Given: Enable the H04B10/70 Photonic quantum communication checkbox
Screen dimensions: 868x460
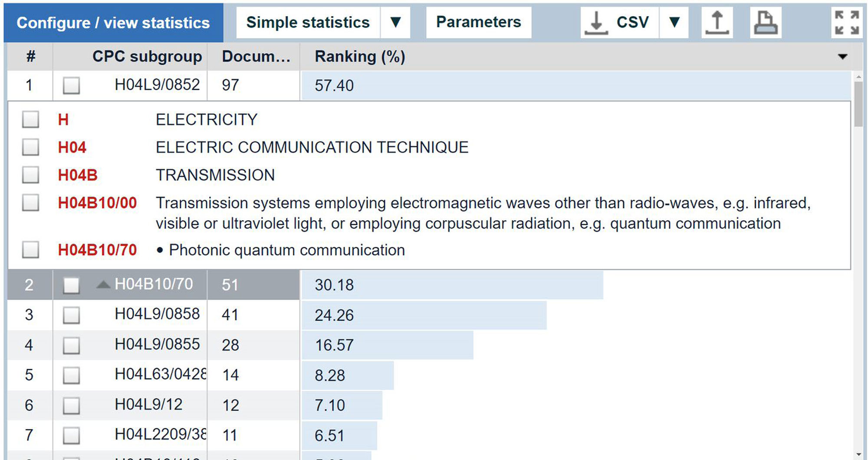Looking at the screenshot, I should click(x=30, y=250).
